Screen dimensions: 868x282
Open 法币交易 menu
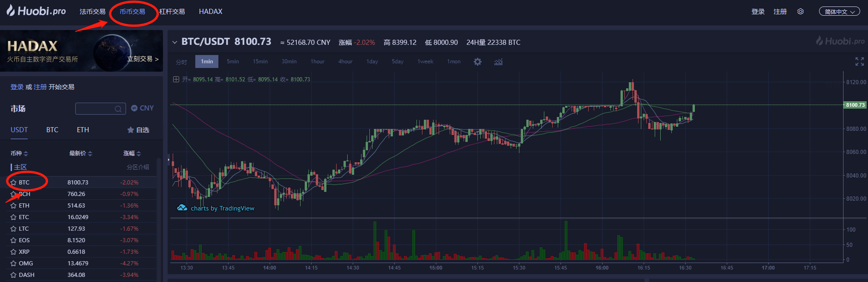(x=92, y=12)
